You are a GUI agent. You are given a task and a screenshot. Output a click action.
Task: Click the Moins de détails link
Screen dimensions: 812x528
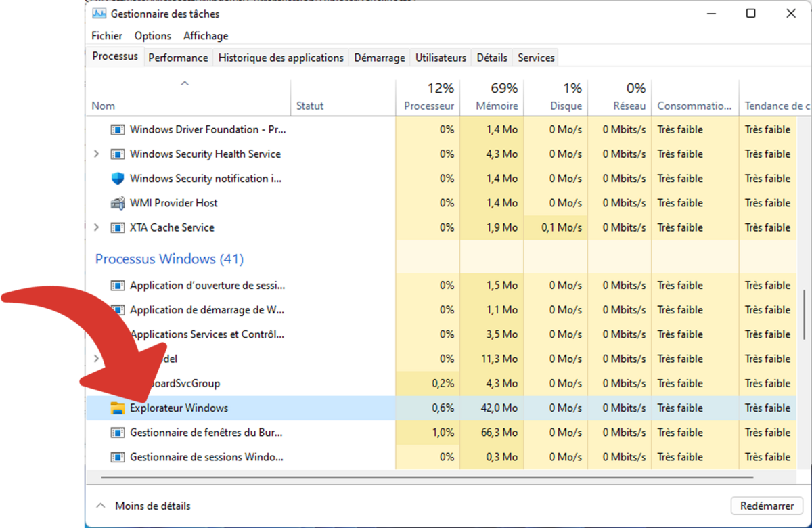[153, 506]
